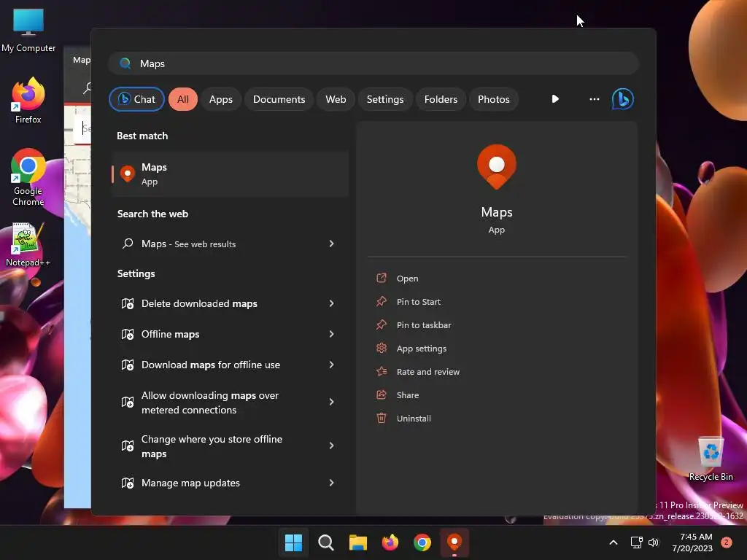747x560 pixels.
Task: Select the Settings filter tab
Action: point(385,99)
